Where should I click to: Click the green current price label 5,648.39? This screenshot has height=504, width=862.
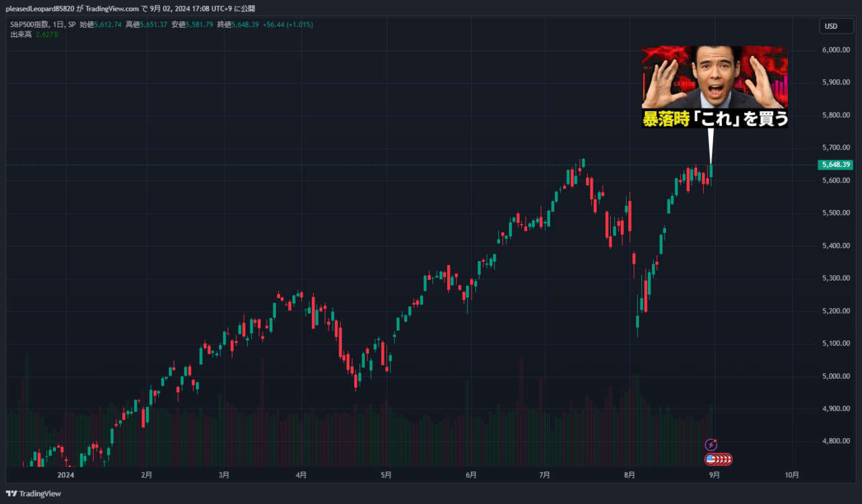[836, 164]
